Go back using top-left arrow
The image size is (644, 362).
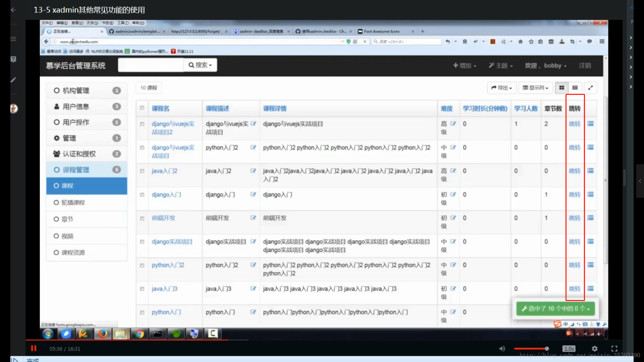(x=13, y=10)
